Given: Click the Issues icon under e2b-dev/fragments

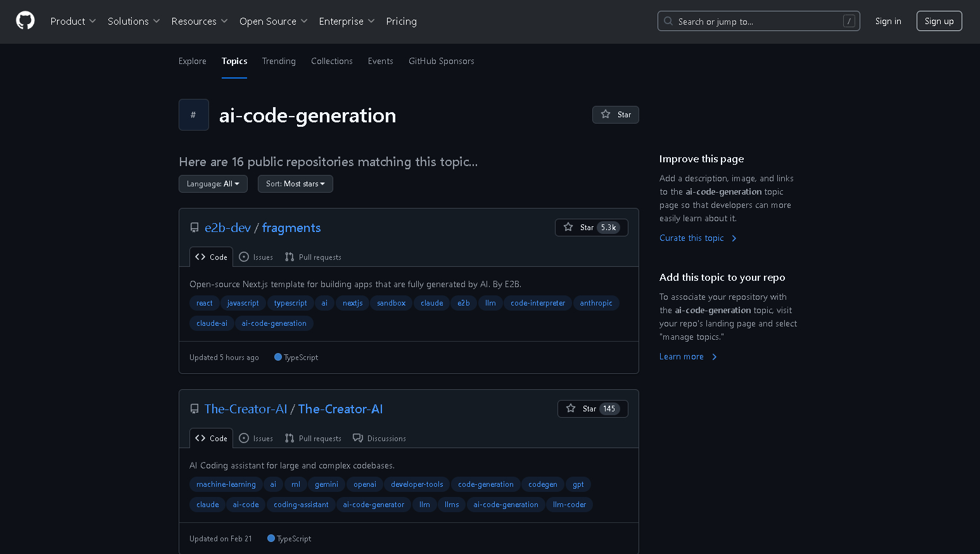Looking at the screenshot, I should pyautogui.click(x=244, y=257).
